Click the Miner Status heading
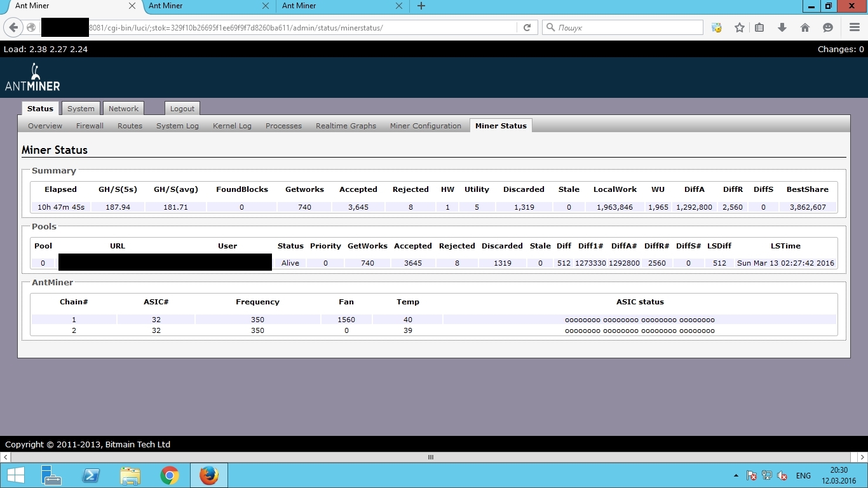 (x=55, y=150)
